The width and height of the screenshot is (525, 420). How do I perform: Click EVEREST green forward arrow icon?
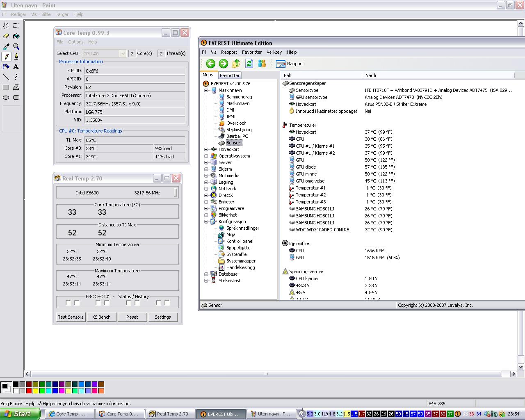223,63
